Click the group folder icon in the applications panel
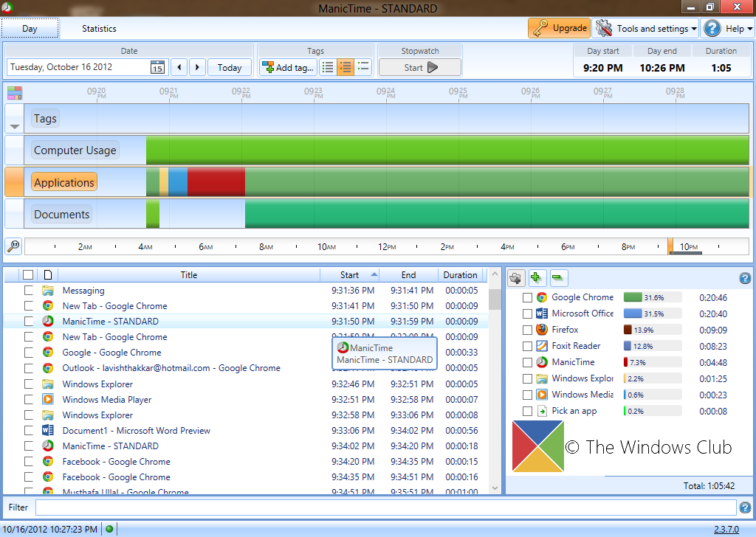 pyautogui.click(x=515, y=277)
